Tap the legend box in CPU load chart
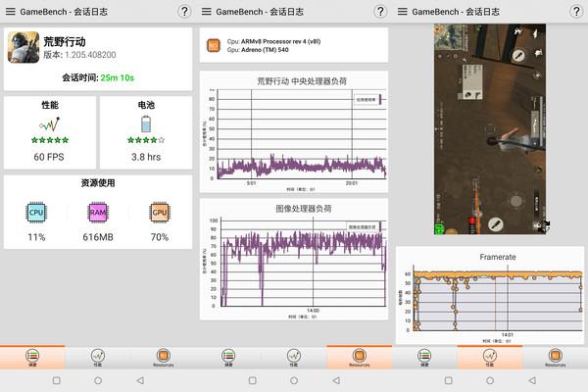The width and height of the screenshot is (588, 392). coord(369,100)
